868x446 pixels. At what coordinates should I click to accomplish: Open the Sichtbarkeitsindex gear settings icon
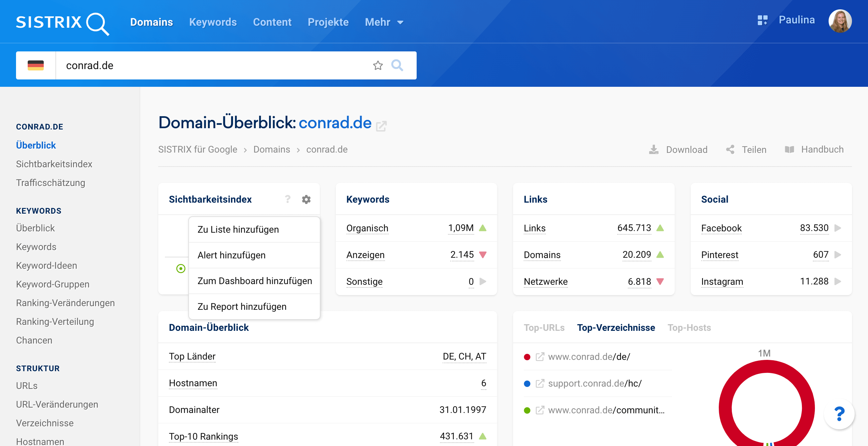click(x=306, y=199)
